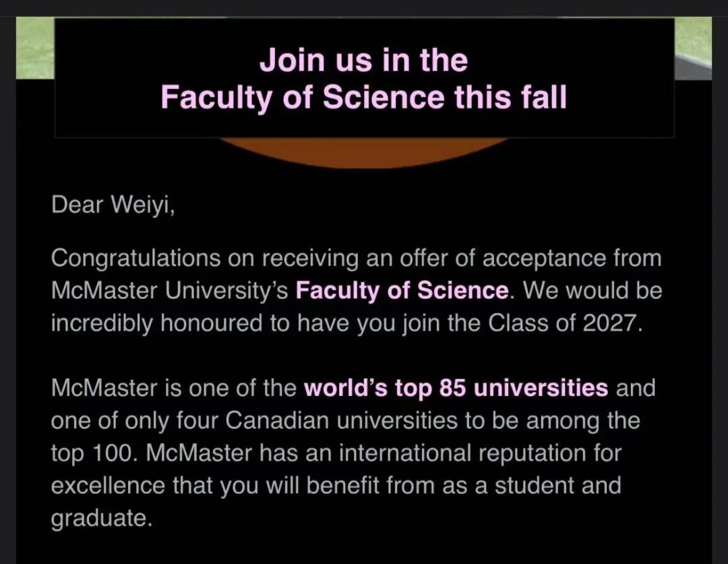Click the "top 100." text
728x564 pixels.
pos(94,453)
